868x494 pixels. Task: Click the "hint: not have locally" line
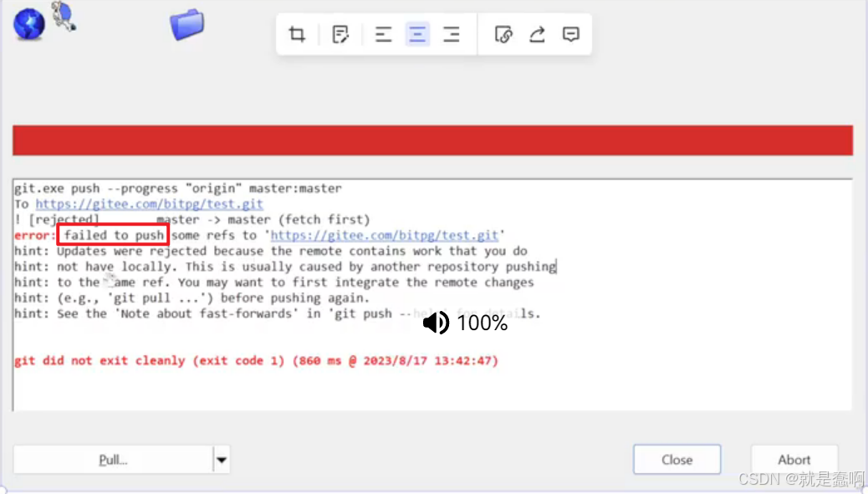pyautogui.click(x=285, y=267)
